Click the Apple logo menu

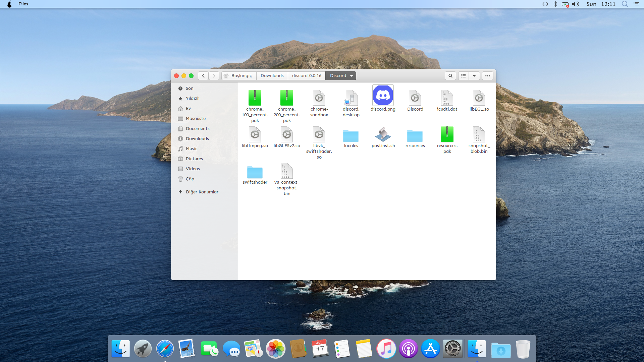point(9,4)
